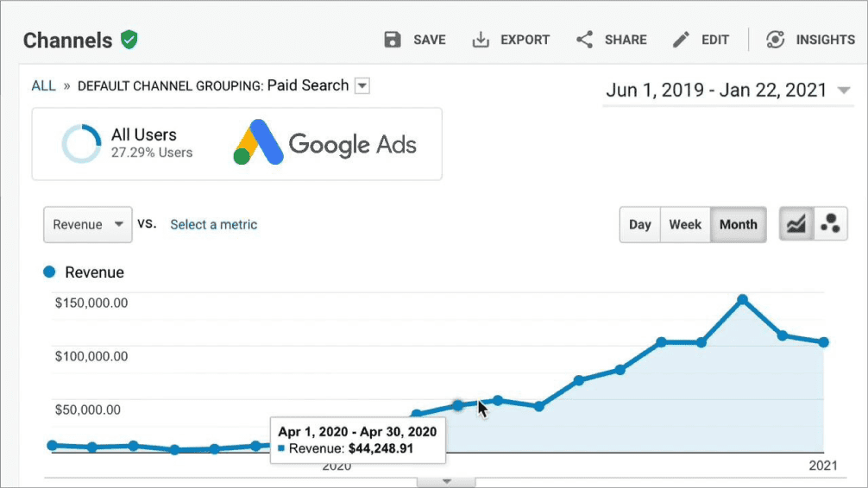Select Month chart granularity

[738, 224]
